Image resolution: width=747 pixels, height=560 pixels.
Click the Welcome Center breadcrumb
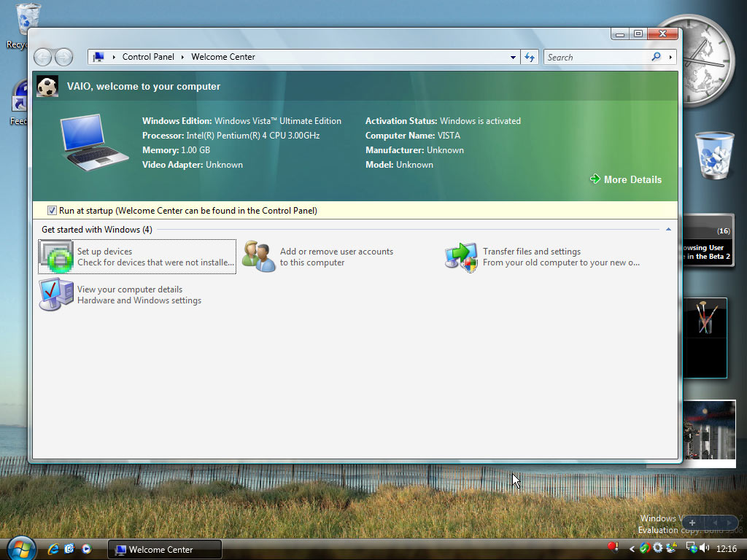tap(223, 57)
